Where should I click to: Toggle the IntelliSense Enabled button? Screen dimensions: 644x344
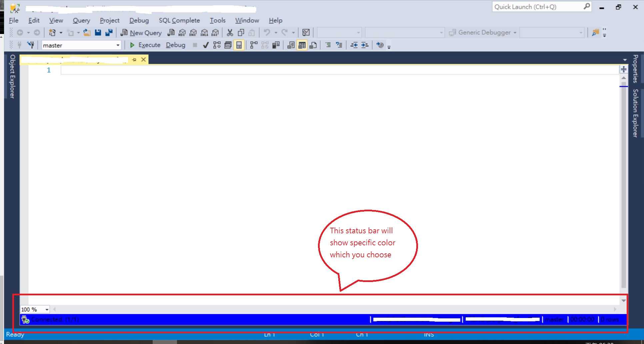coord(239,45)
